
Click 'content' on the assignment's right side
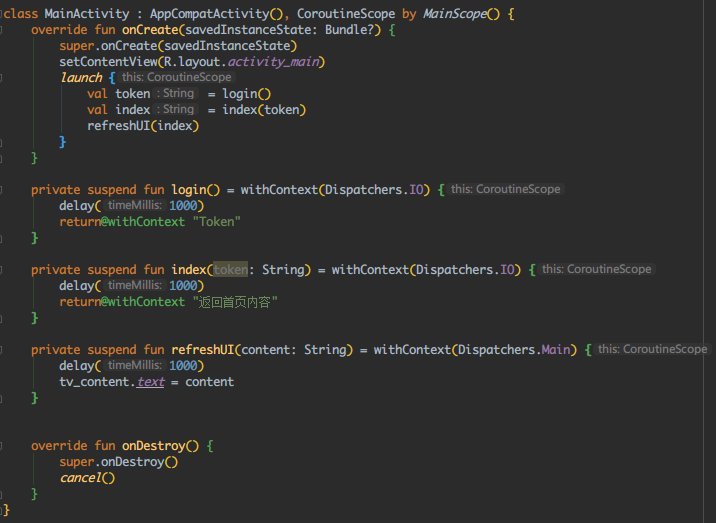(210, 382)
